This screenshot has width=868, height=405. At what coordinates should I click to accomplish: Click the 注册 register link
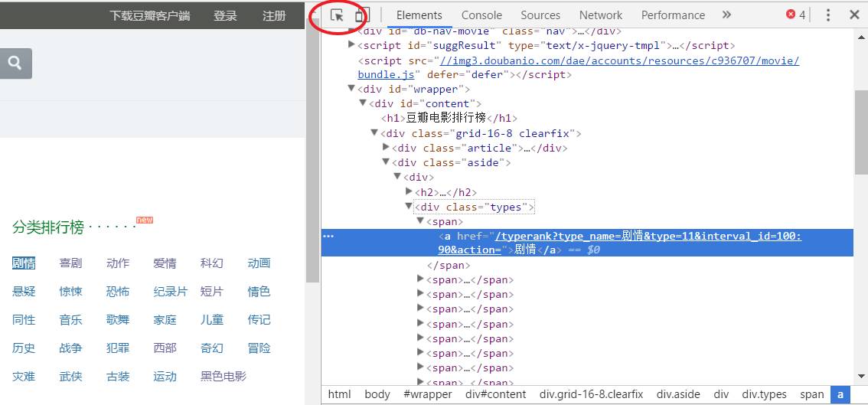click(274, 15)
